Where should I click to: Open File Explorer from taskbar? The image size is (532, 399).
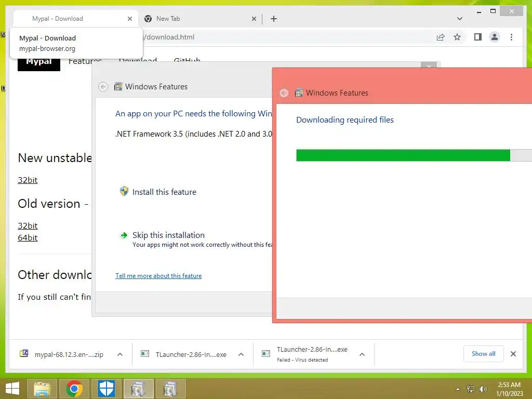coord(42,389)
